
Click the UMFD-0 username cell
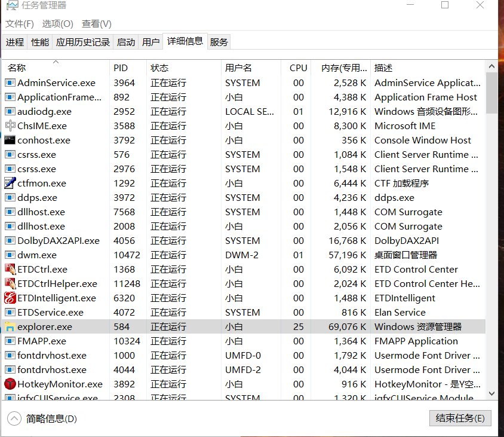[243, 356]
